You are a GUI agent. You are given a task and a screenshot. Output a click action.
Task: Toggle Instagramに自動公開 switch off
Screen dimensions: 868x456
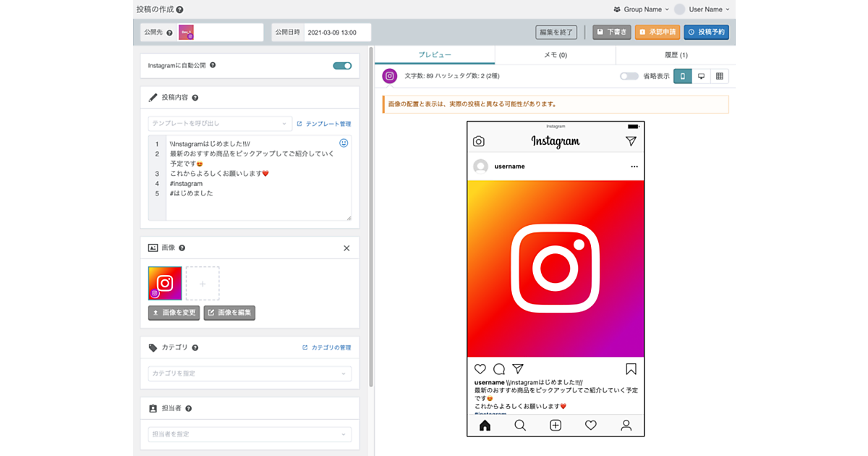tap(342, 66)
